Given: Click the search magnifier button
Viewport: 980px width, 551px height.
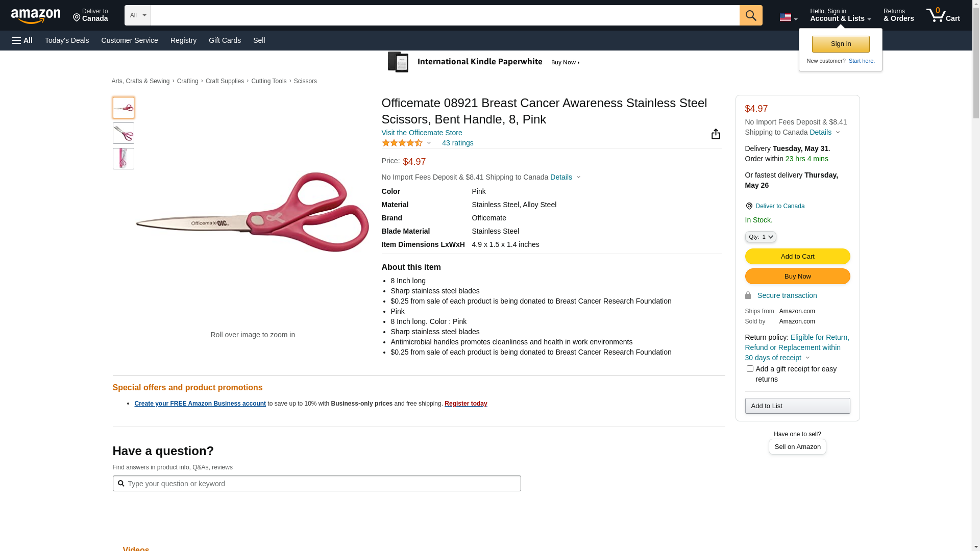Looking at the screenshot, I should (750, 15).
